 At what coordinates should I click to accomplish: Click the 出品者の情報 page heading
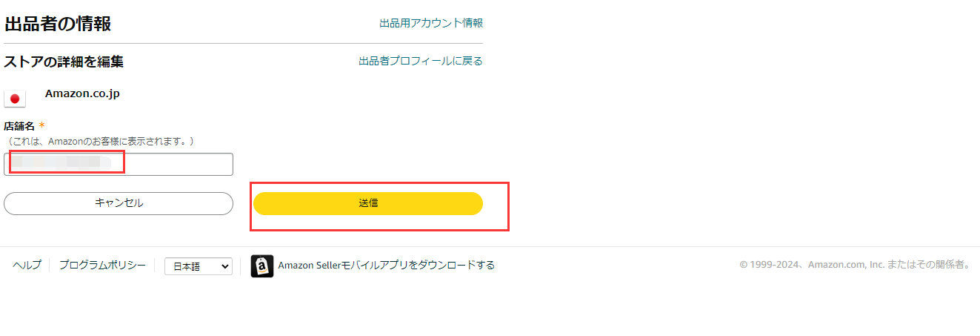[58, 24]
